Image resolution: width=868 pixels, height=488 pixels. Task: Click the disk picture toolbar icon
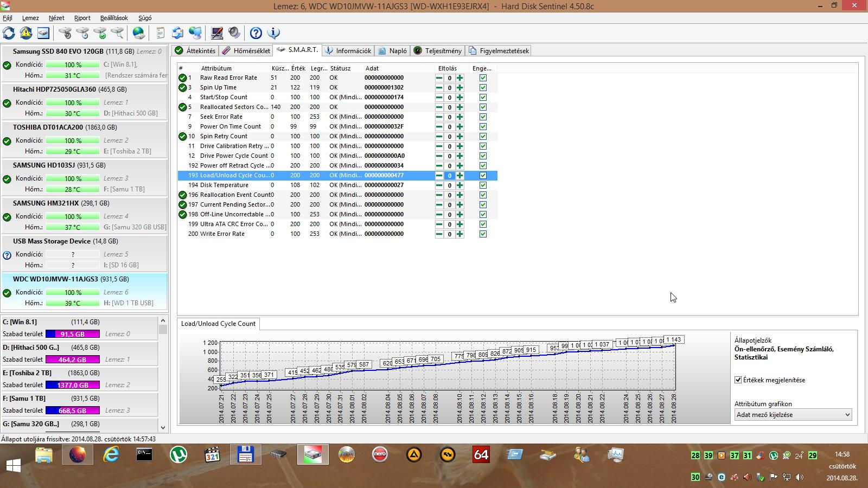(43, 33)
